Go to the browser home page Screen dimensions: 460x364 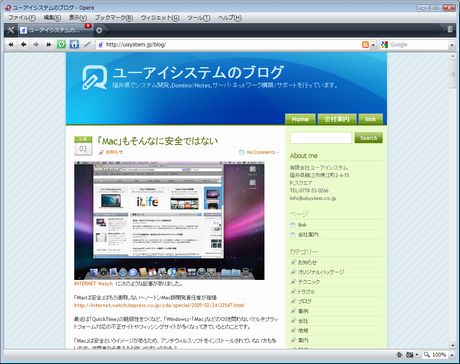(x=74, y=44)
